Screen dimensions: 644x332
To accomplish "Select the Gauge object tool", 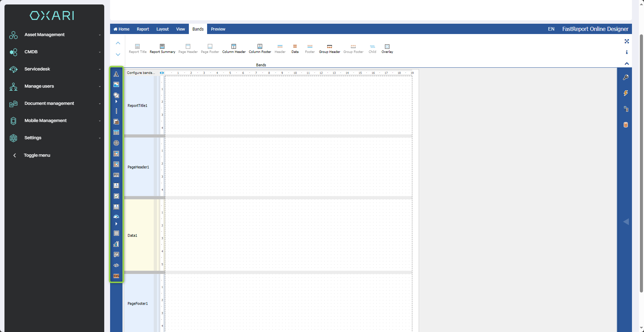I will tap(116, 217).
